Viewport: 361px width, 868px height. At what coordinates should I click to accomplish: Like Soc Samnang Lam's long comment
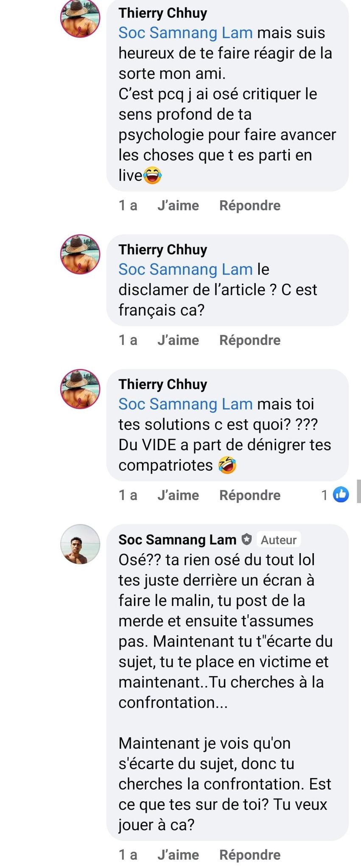coord(178,854)
